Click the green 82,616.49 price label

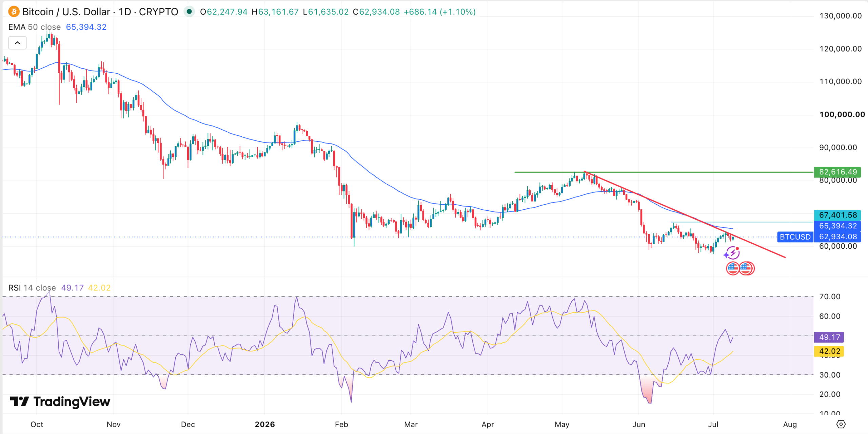click(837, 172)
